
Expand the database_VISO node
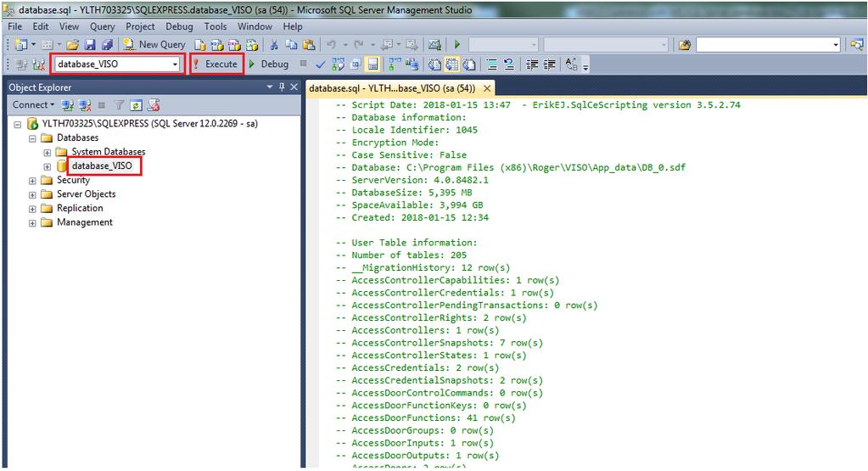47,166
